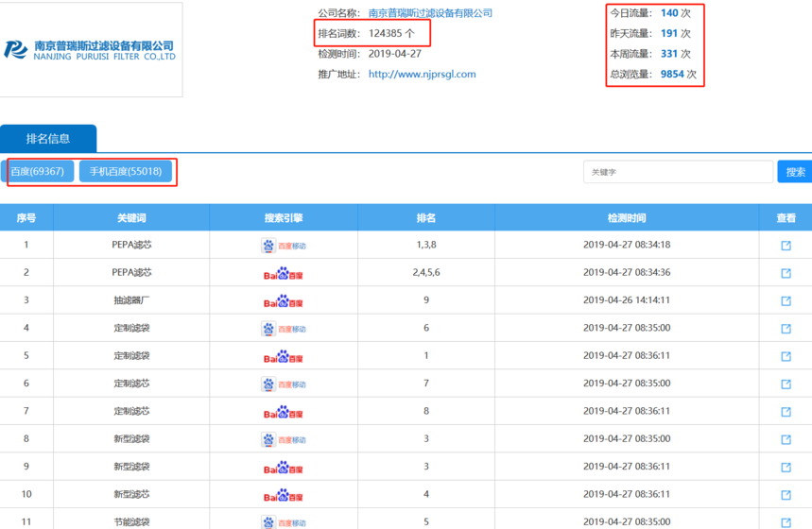Open the view icon for row 6
The image size is (812, 529).
coord(786,384)
